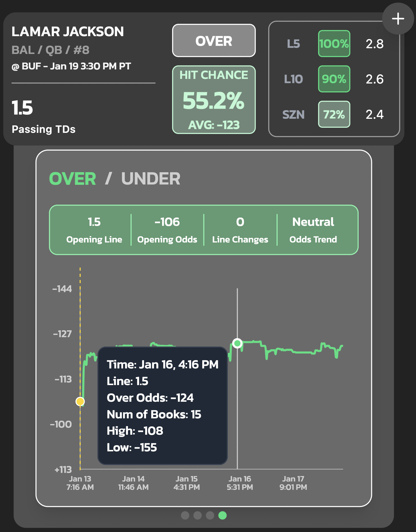Screen dimensions: 416x532
Task: Click the L5 100% hit rate badge
Action: click(334, 44)
